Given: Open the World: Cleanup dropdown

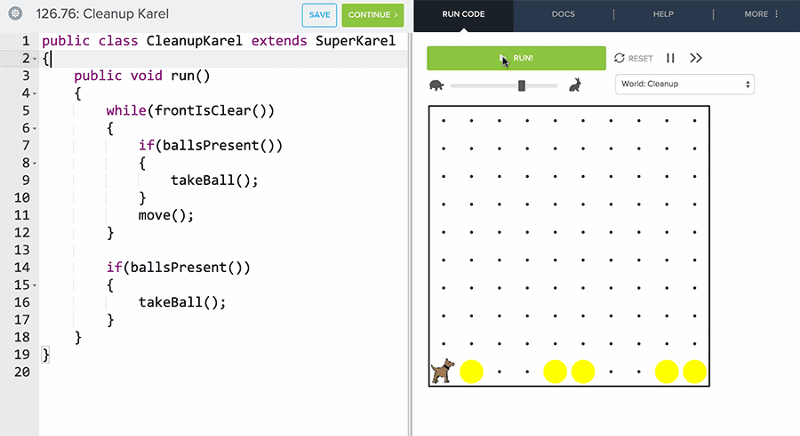Looking at the screenshot, I should pos(685,85).
